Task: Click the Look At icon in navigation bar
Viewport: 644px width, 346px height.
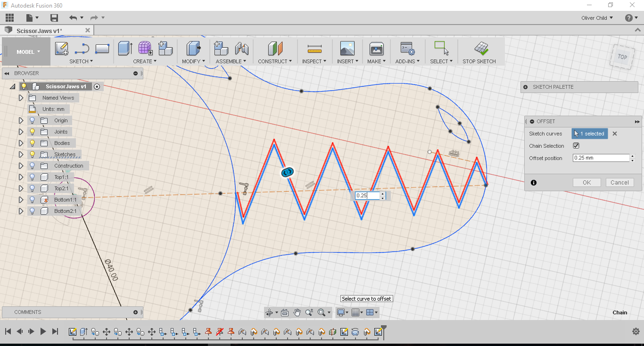Action: point(284,312)
